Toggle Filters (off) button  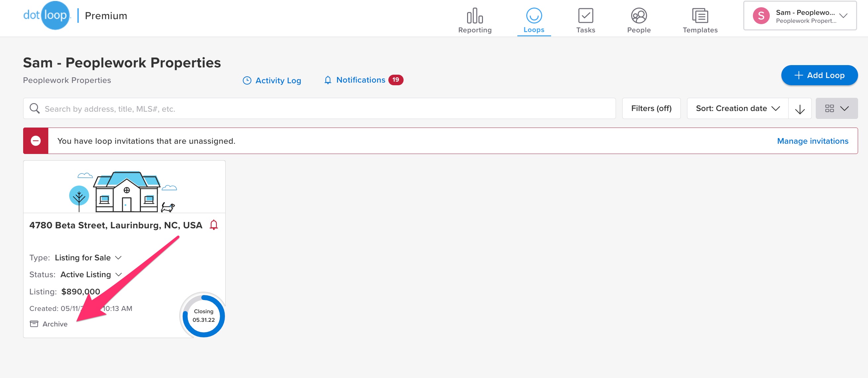tap(651, 108)
